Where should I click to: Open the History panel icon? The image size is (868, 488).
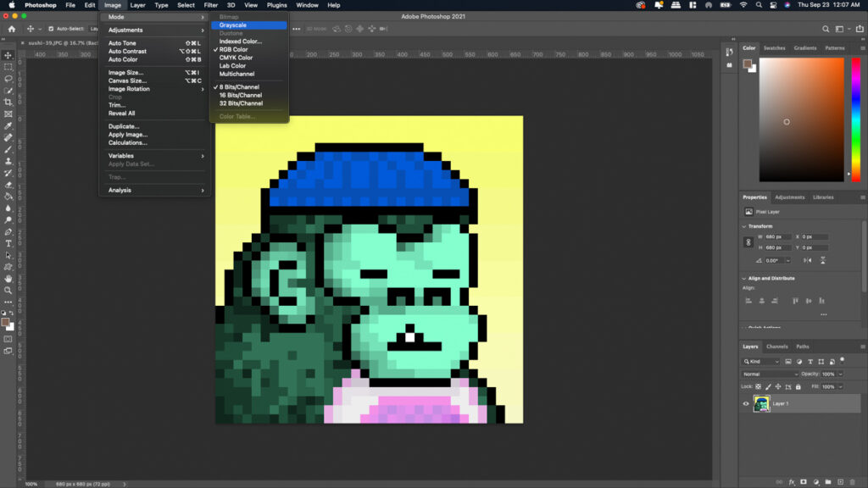[x=729, y=52]
